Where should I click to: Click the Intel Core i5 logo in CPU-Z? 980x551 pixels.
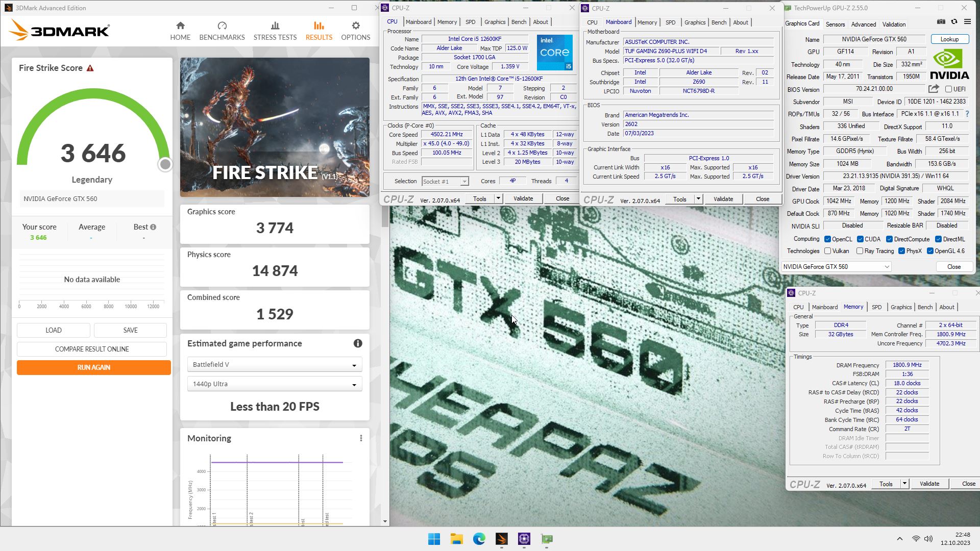(554, 53)
